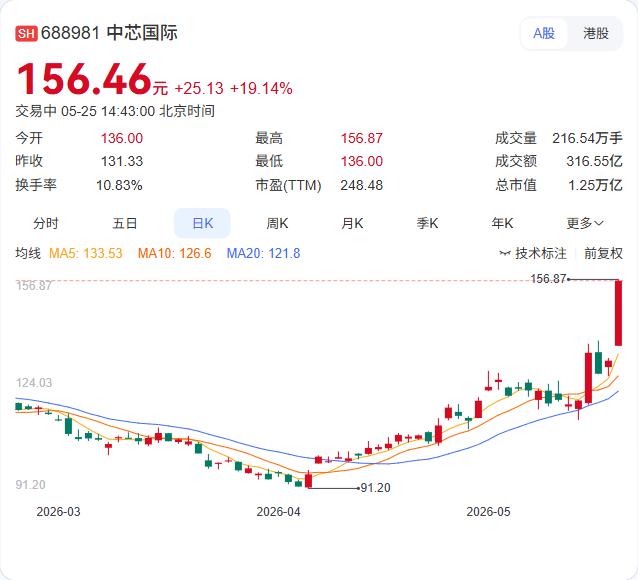
Task: Open the 前复权 adjustment option
Action: 603,254
